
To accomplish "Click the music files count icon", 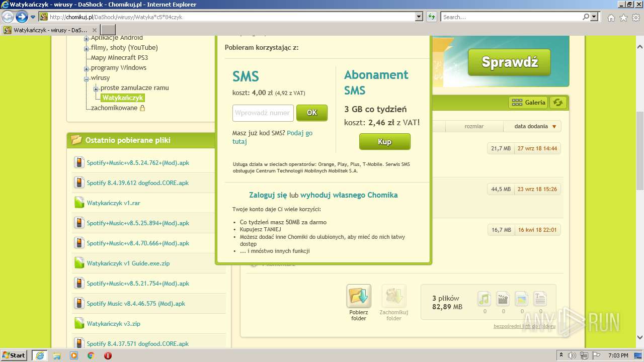I will (x=484, y=299).
